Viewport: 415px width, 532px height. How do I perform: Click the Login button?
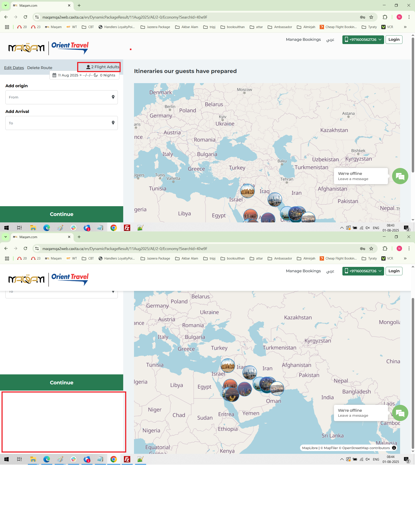[x=394, y=40]
